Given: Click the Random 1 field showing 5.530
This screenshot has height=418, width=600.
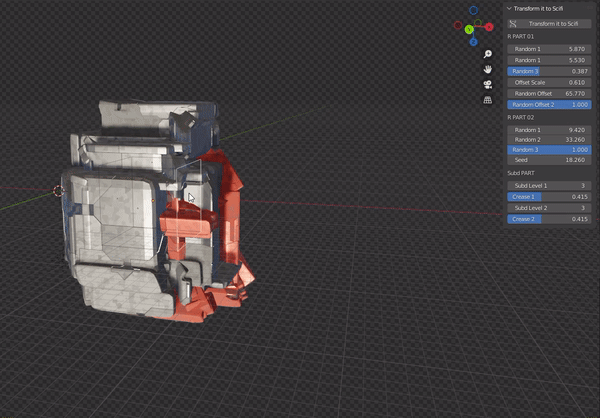Looking at the screenshot, I should point(549,60).
